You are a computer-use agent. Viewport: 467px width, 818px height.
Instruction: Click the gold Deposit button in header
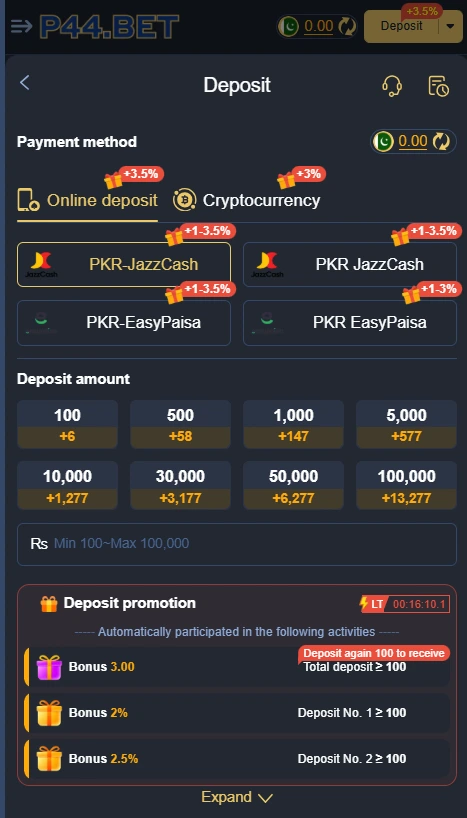(402, 26)
